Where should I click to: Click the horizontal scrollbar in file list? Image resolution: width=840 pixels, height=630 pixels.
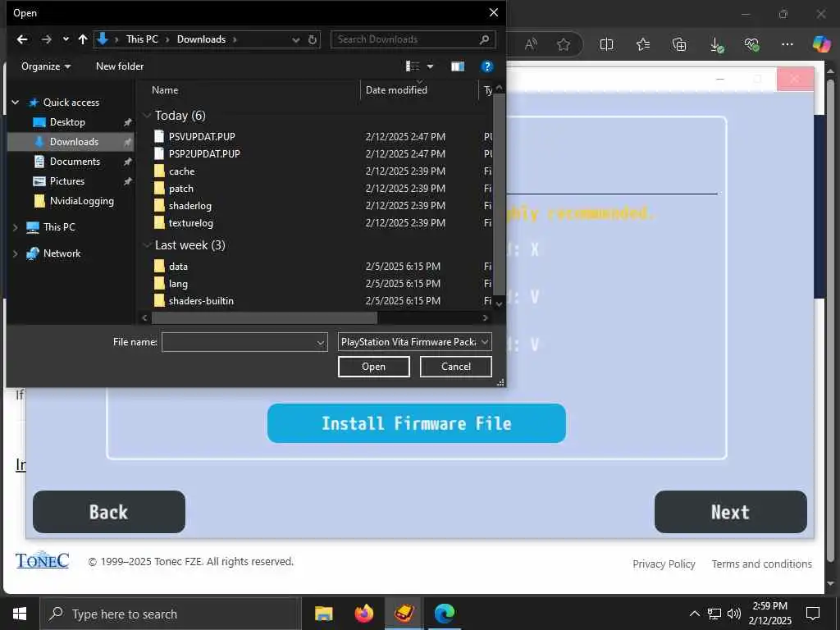click(265, 317)
